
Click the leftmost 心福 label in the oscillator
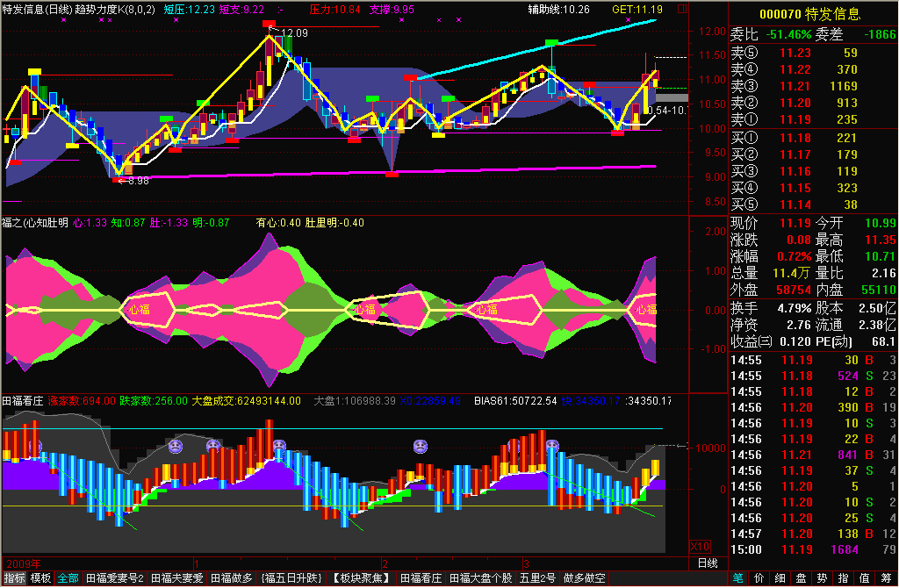[139, 309]
